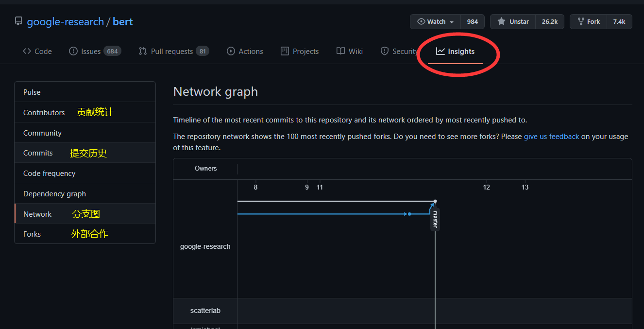Image resolution: width=644 pixels, height=329 pixels.
Task: Select the google-research owner row label
Action: pyautogui.click(x=205, y=246)
